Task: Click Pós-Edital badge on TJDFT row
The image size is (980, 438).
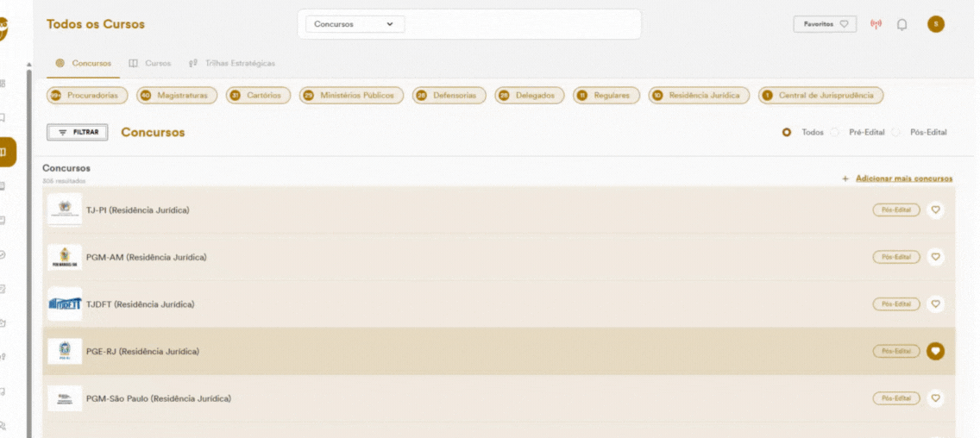Action: [896, 304]
